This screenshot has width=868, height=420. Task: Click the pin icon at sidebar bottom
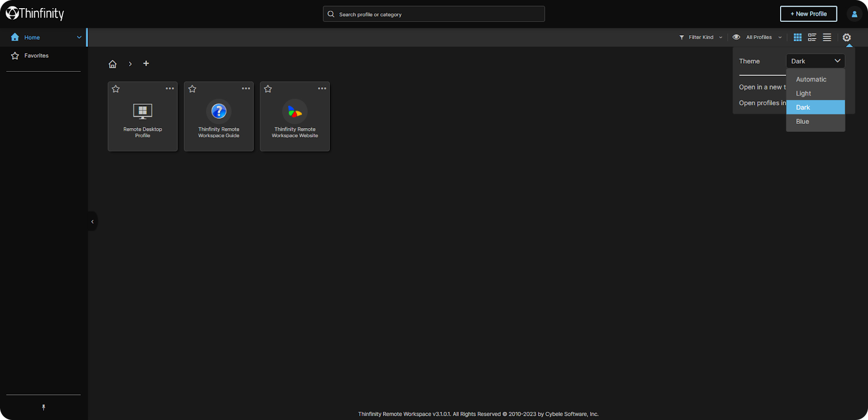pyautogui.click(x=43, y=407)
